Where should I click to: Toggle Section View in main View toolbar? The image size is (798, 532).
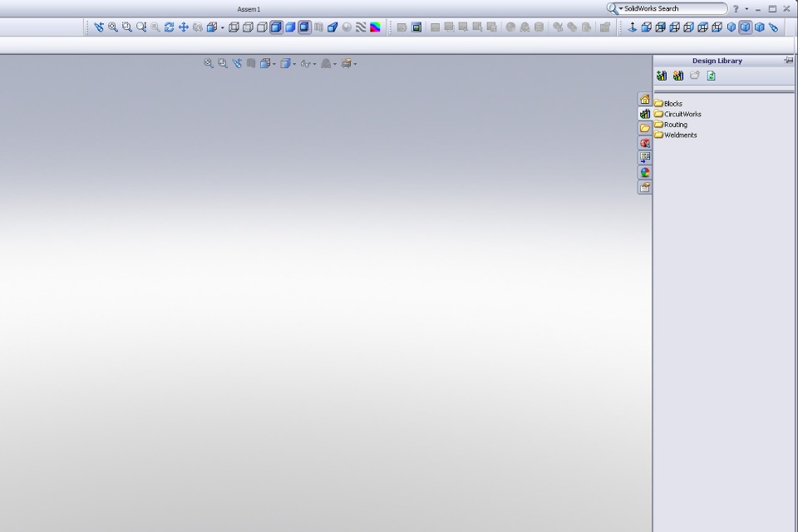(x=332, y=27)
